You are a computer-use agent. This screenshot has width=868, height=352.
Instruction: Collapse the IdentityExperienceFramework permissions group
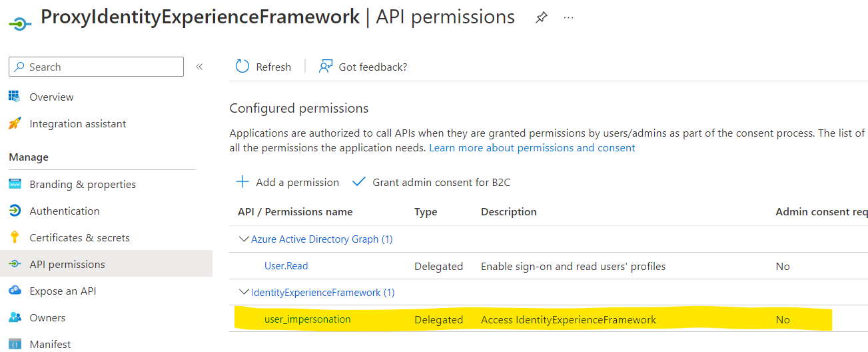244,293
